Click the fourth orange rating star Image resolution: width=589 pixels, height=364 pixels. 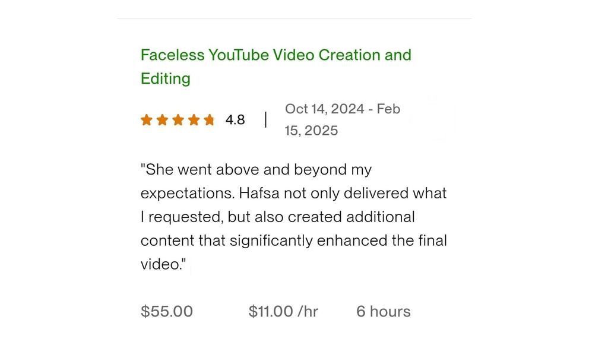click(x=193, y=121)
